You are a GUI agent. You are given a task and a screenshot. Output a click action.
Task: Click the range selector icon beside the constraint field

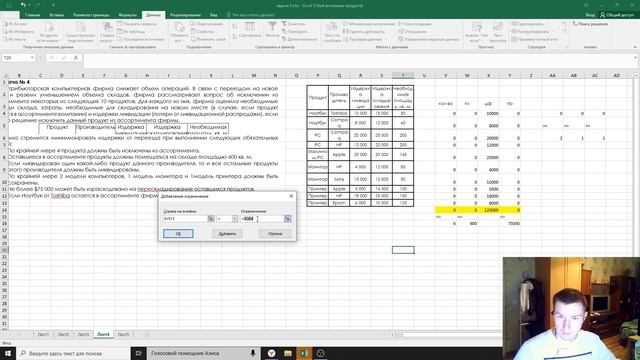pyautogui.click(x=288, y=219)
